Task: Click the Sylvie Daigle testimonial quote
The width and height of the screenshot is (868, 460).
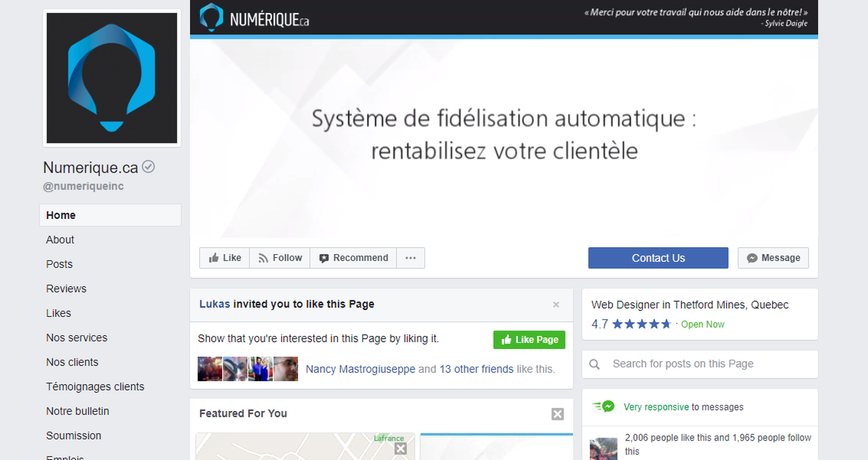Action: point(695,17)
